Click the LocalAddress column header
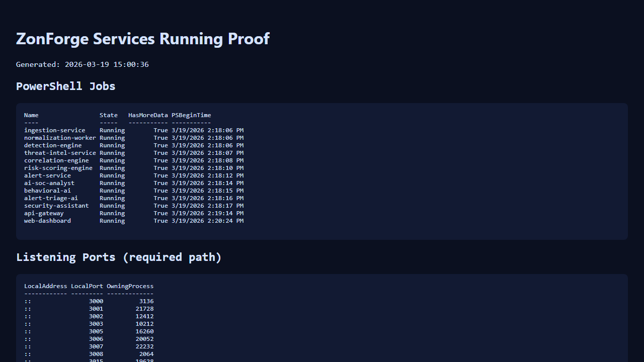This screenshot has width=644, height=362. click(46, 286)
